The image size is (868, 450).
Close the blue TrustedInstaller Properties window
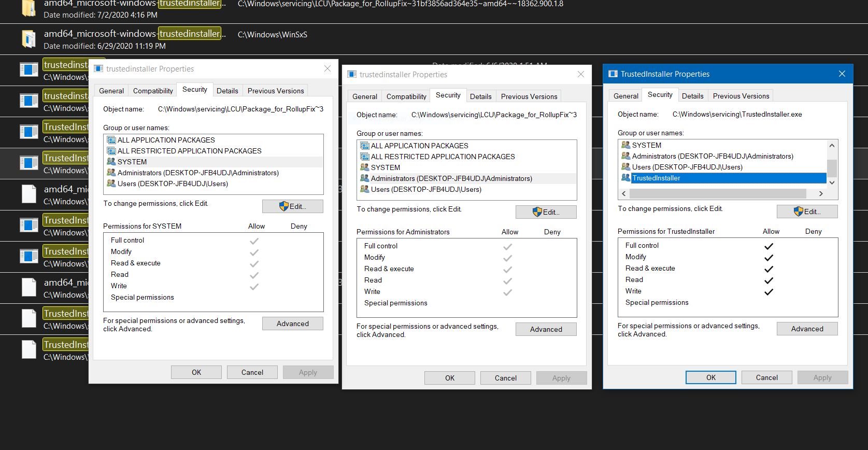click(842, 74)
